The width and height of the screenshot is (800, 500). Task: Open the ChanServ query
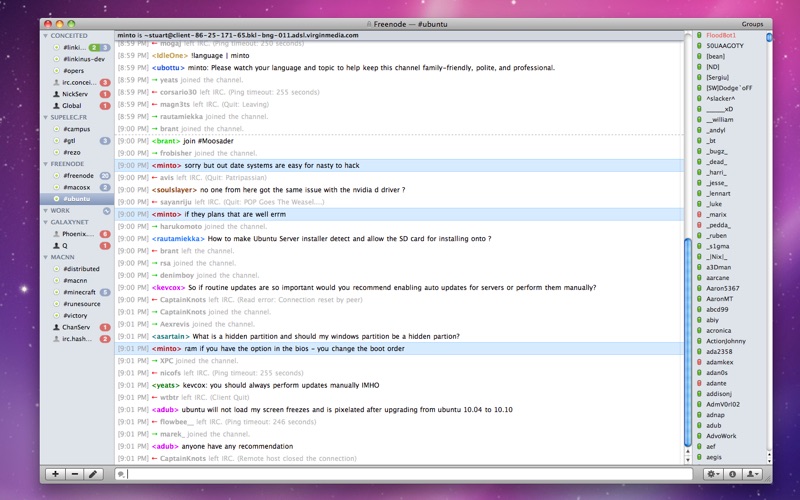77,327
